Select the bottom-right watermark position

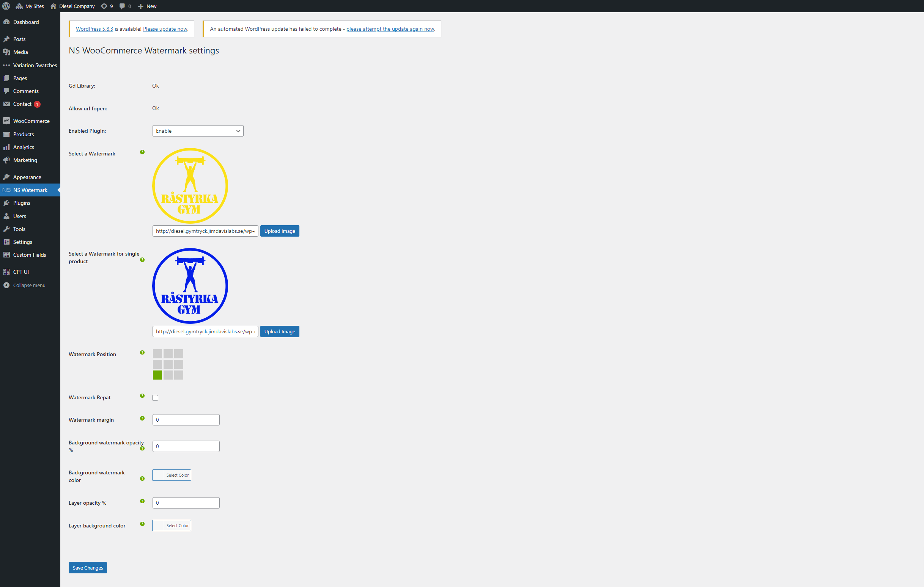coord(179,375)
